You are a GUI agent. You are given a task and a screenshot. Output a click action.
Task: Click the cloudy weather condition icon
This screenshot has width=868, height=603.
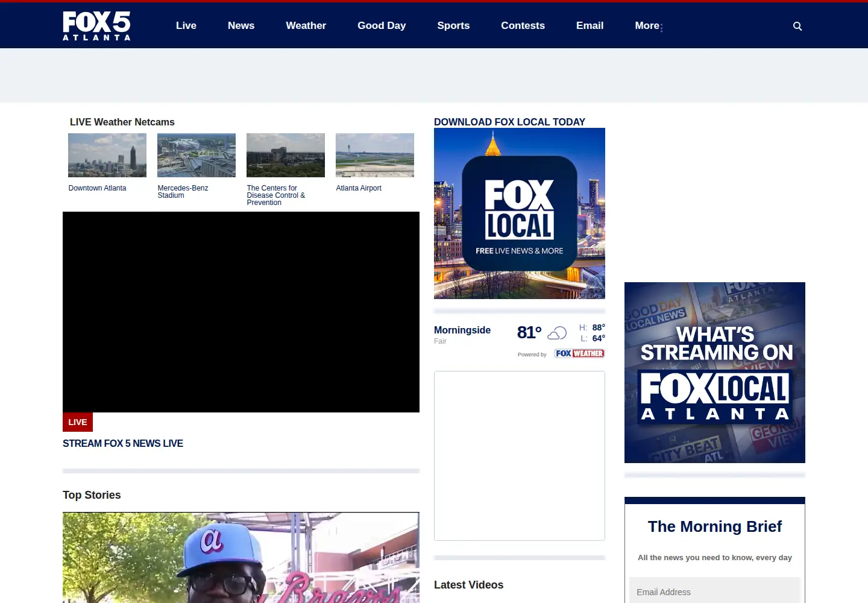click(x=557, y=333)
